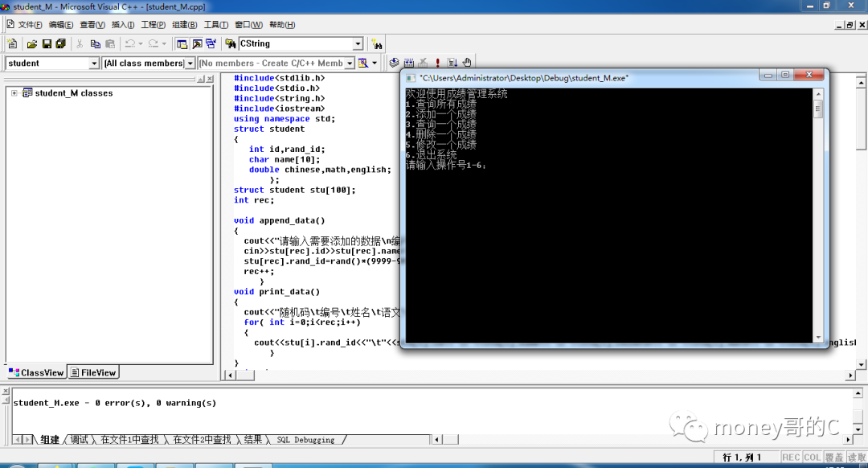
Task: Open the Window List icon
Action: [211, 43]
